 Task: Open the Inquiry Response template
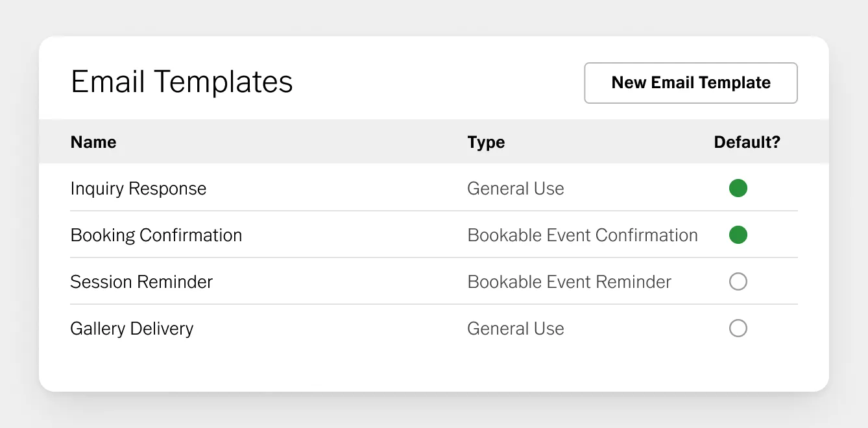(138, 189)
